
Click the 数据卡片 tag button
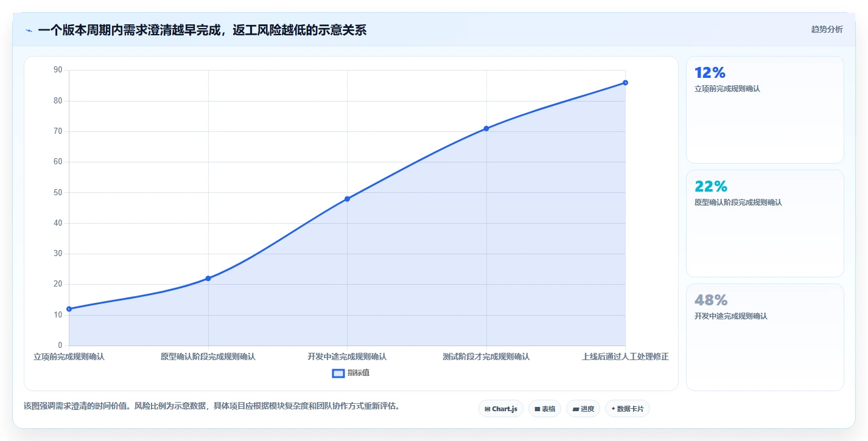click(x=628, y=409)
